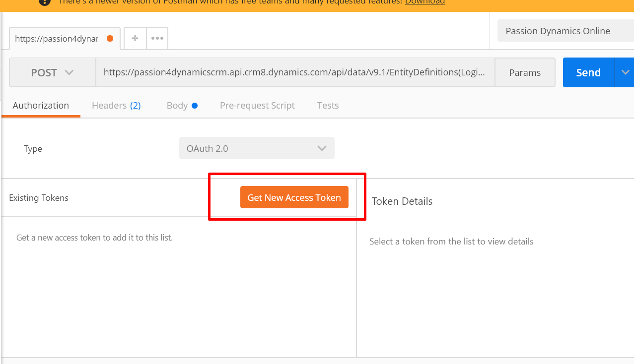Switch to the Tests tab

[328, 106]
